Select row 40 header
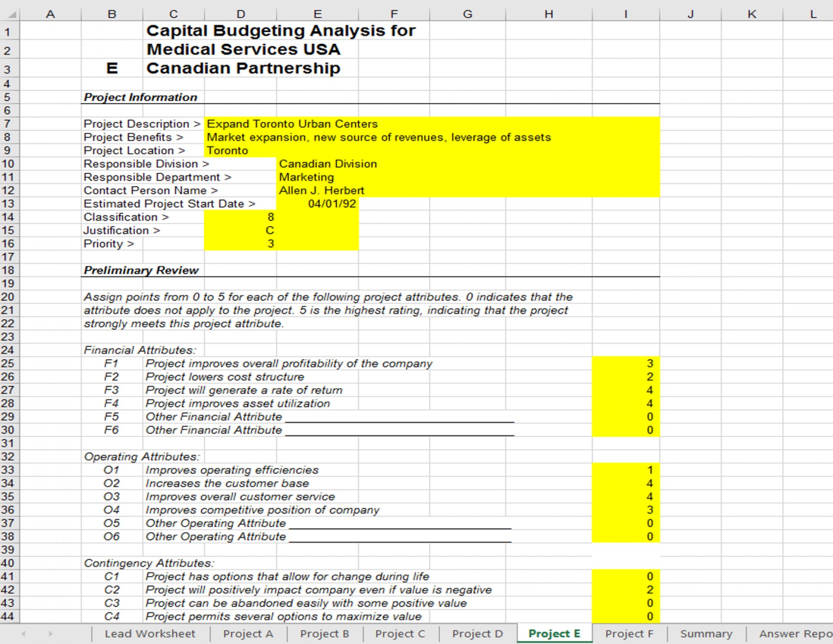 7,563
